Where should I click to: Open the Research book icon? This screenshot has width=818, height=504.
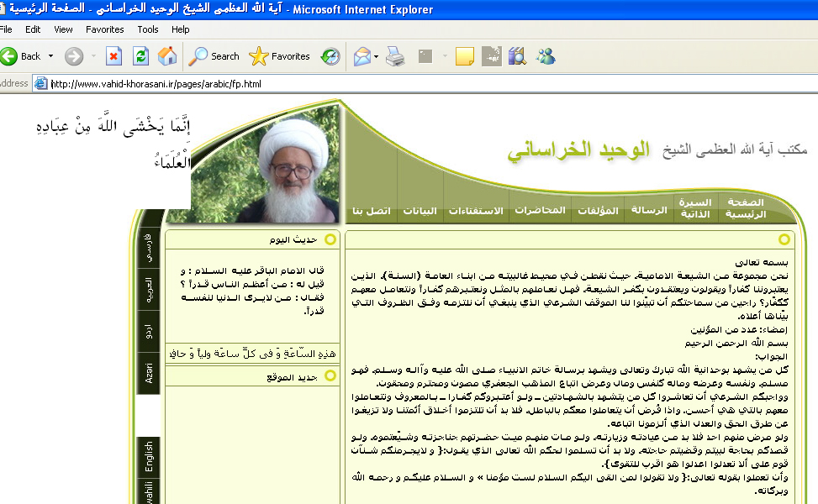(517, 55)
